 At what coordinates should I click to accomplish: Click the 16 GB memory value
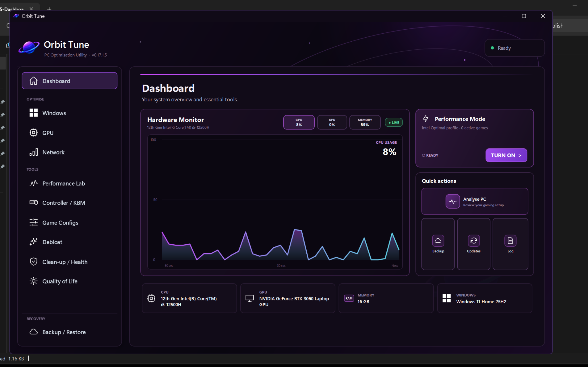[x=363, y=302]
